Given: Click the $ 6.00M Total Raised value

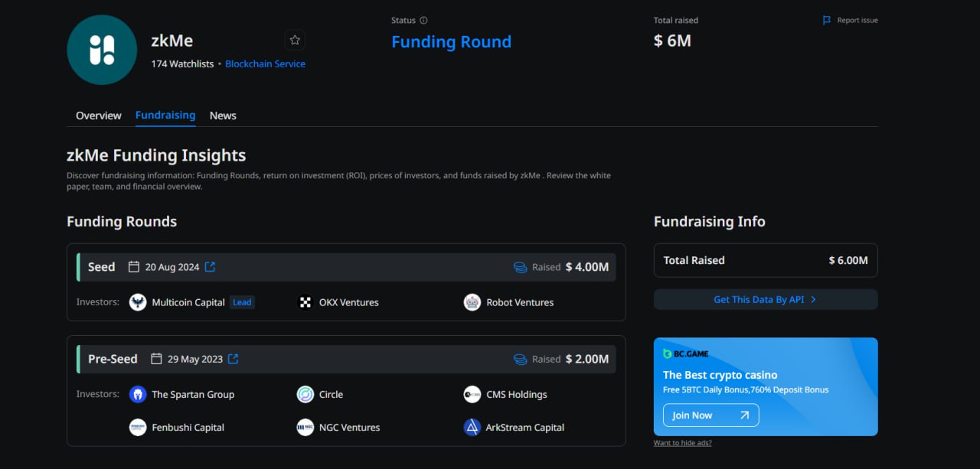Looking at the screenshot, I should 848,260.
